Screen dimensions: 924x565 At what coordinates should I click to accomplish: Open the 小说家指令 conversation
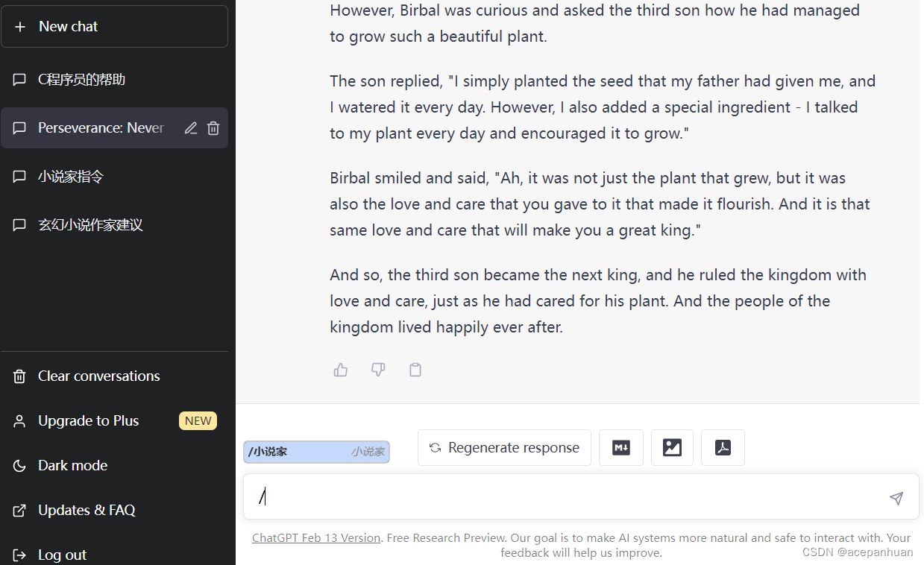pos(114,177)
